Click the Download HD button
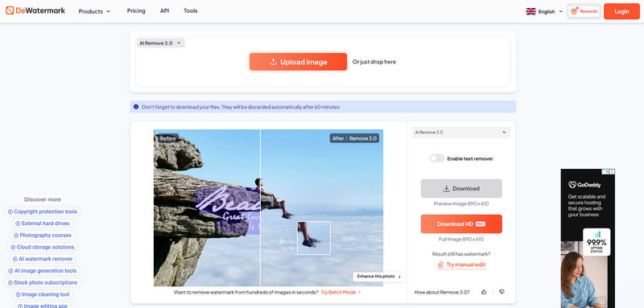The width and height of the screenshot is (644, 308). pos(461,224)
